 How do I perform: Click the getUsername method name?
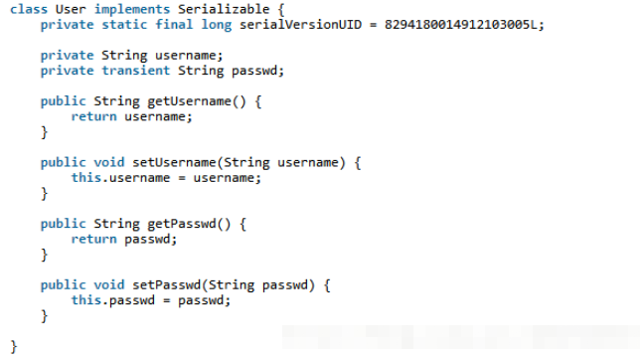pyautogui.click(x=189, y=101)
